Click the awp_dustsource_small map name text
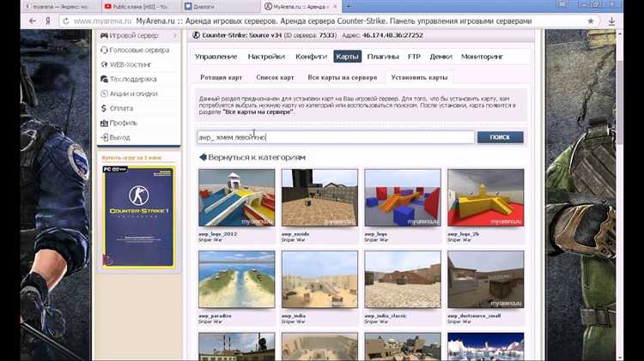This screenshot has height=361, width=644. (474, 316)
